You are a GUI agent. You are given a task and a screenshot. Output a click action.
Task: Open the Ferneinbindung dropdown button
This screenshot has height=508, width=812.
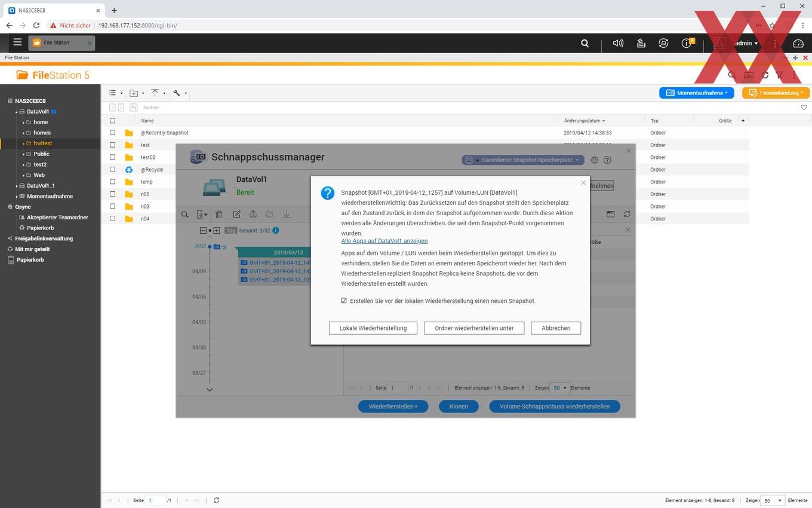[x=776, y=93]
